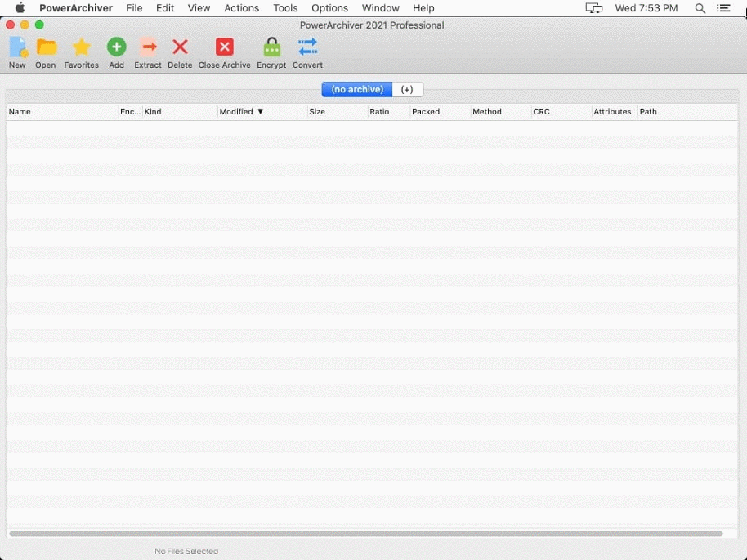Open the View menu
The width and height of the screenshot is (747, 560).
point(199,8)
